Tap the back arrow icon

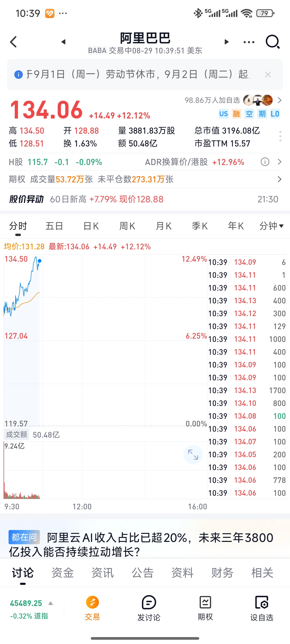pos(14,42)
